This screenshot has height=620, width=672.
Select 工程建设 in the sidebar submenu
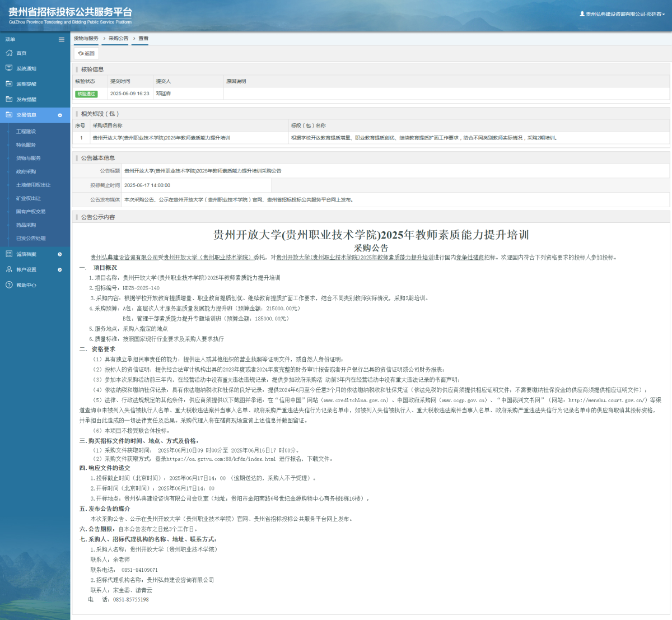pyautogui.click(x=26, y=132)
